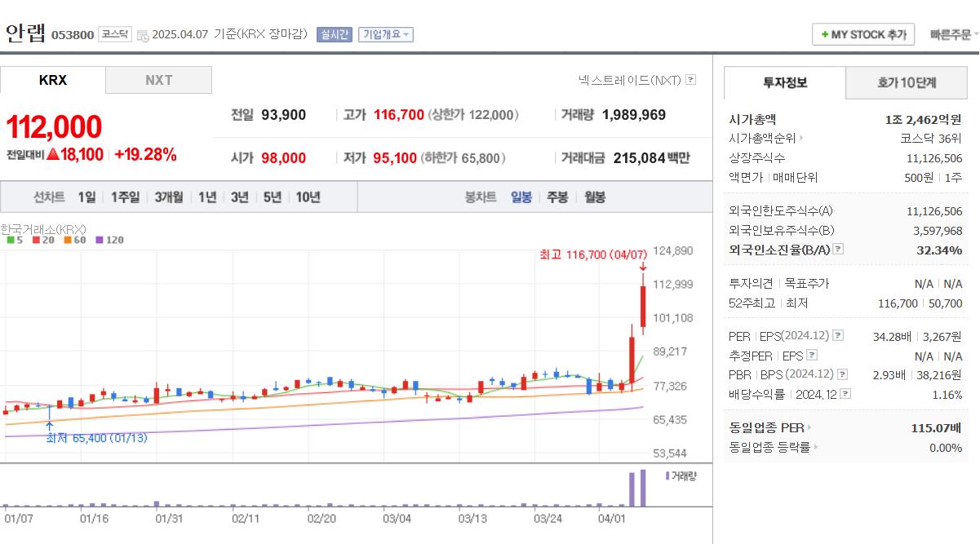Click the change rate +19.28%
The height and width of the screenshot is (544, 980).
[145, 155]
